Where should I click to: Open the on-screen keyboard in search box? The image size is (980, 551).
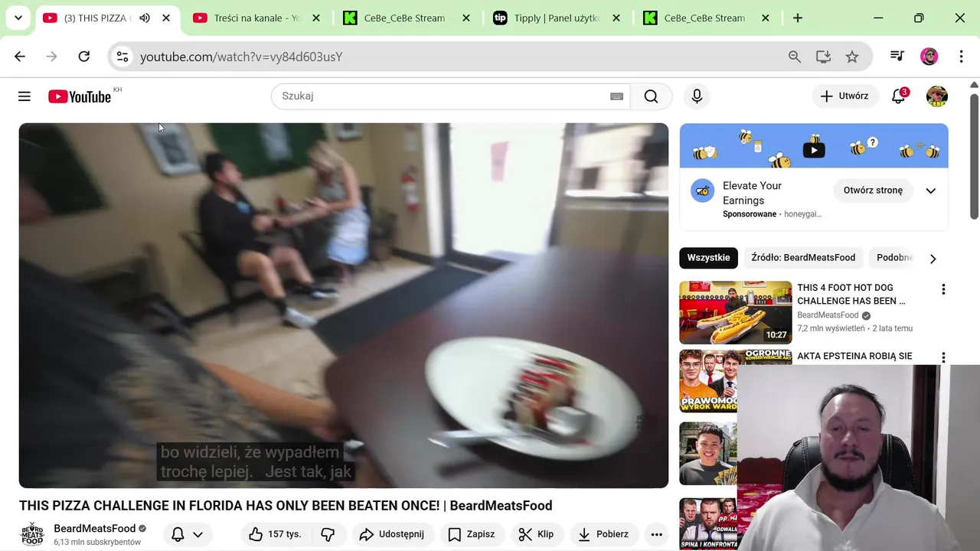(x=616, y=96)
